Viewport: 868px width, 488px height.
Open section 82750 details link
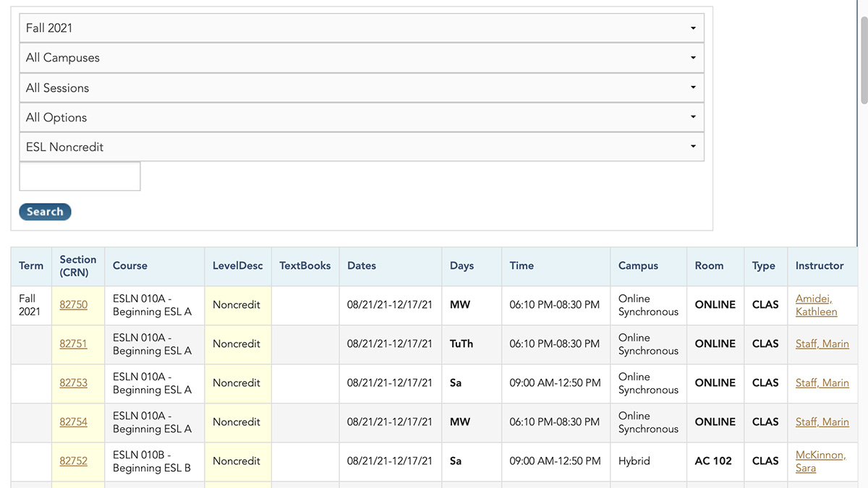(74, 304)
